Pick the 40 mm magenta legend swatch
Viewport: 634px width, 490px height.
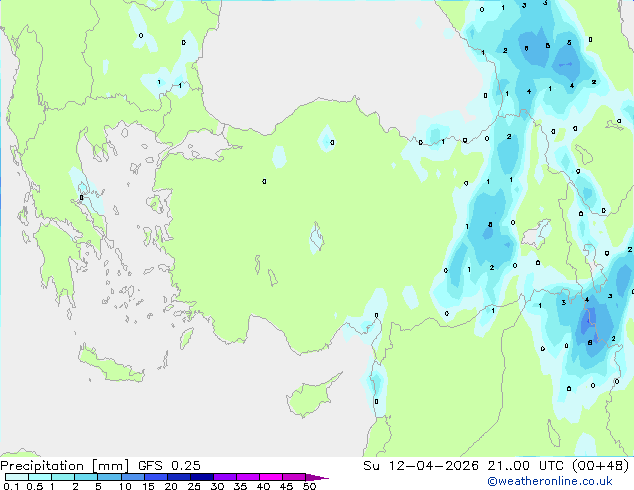click(271, 477)
